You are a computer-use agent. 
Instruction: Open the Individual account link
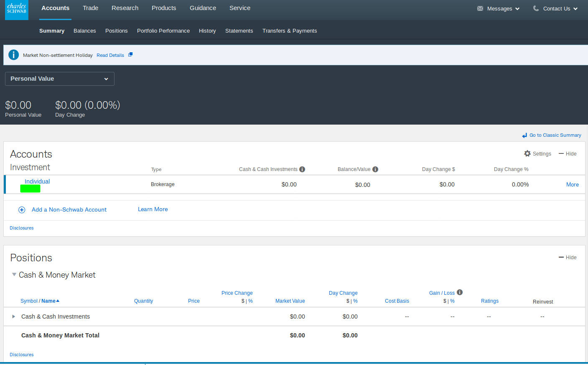coord(37,181)
